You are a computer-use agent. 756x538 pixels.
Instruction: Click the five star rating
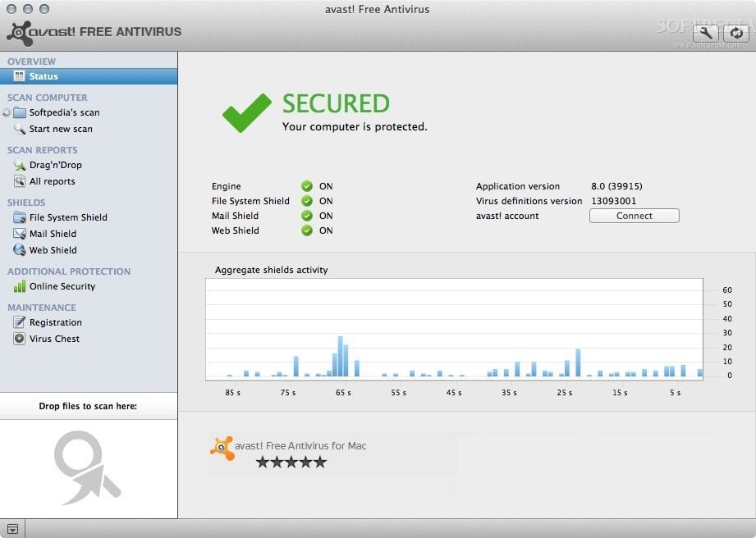click(x=291, y=463)
